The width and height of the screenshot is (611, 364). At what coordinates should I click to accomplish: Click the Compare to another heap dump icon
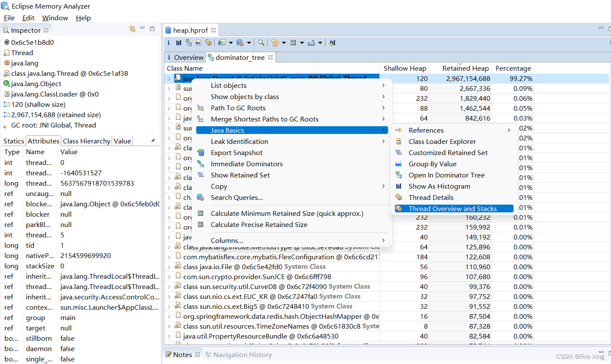pyautogui.click(x=332, y=43)
